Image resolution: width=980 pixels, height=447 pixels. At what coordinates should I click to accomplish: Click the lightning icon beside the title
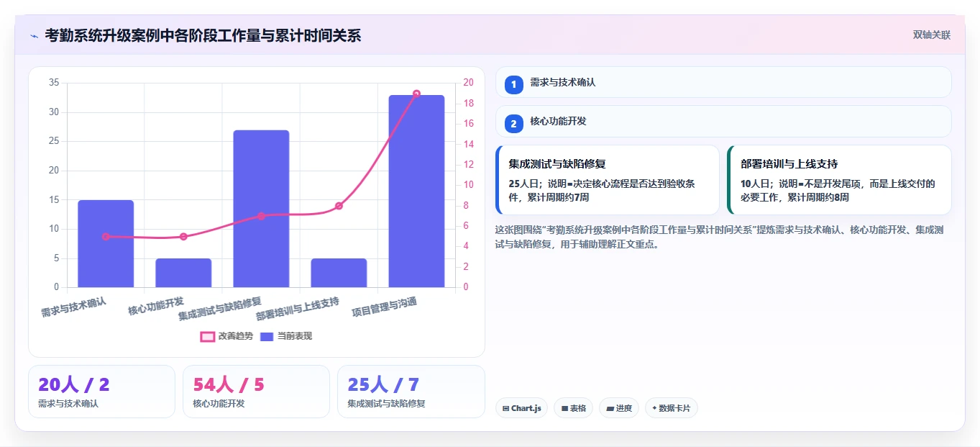point(34,35)
